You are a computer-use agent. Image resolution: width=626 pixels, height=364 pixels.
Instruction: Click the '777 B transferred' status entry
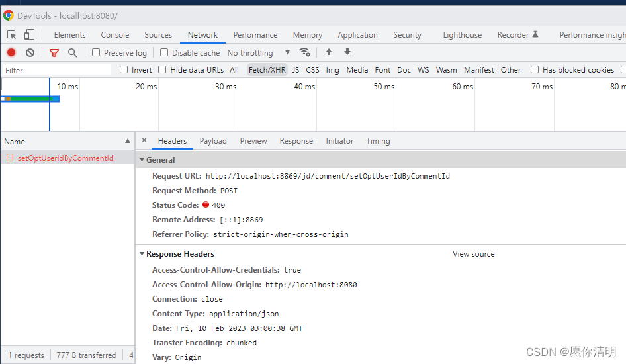[87, 355]
